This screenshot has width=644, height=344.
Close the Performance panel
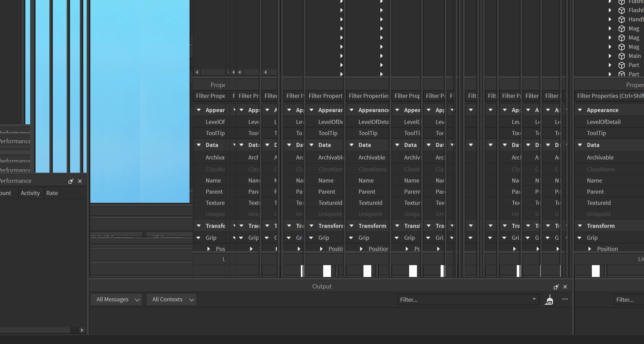(80, 181)
